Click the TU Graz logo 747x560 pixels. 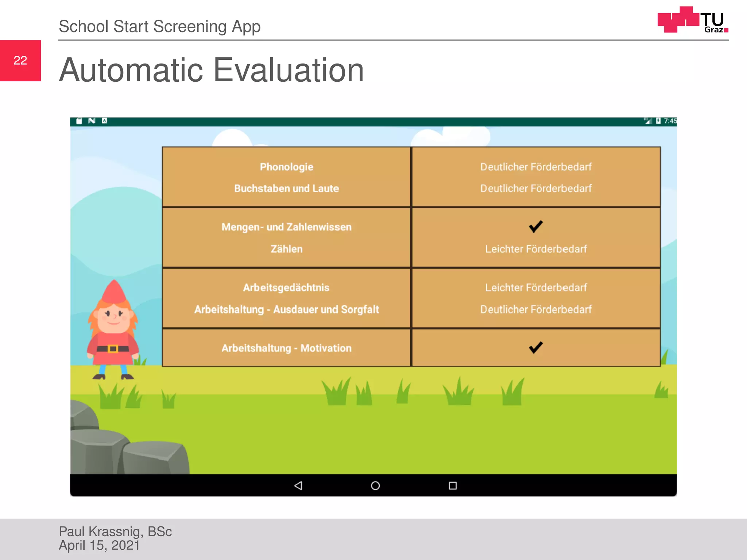(x=693, y=20)
